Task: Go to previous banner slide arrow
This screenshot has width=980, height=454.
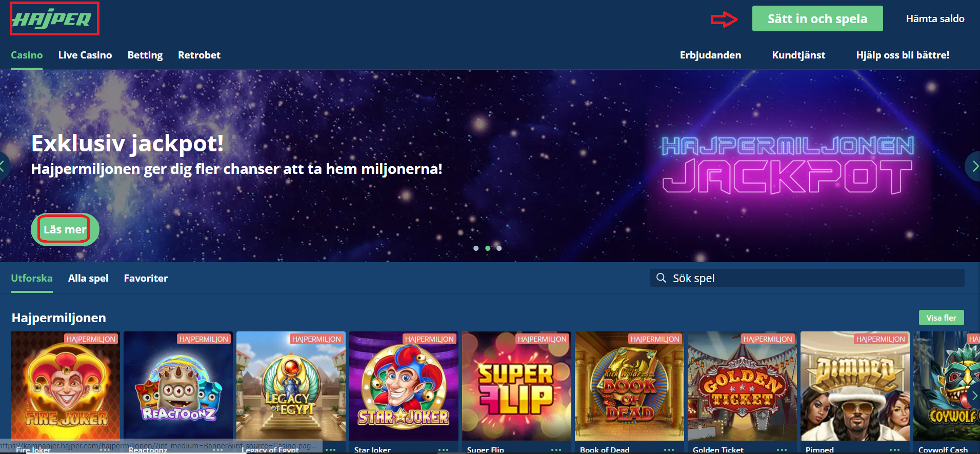Action: click(x=4, y=166)
